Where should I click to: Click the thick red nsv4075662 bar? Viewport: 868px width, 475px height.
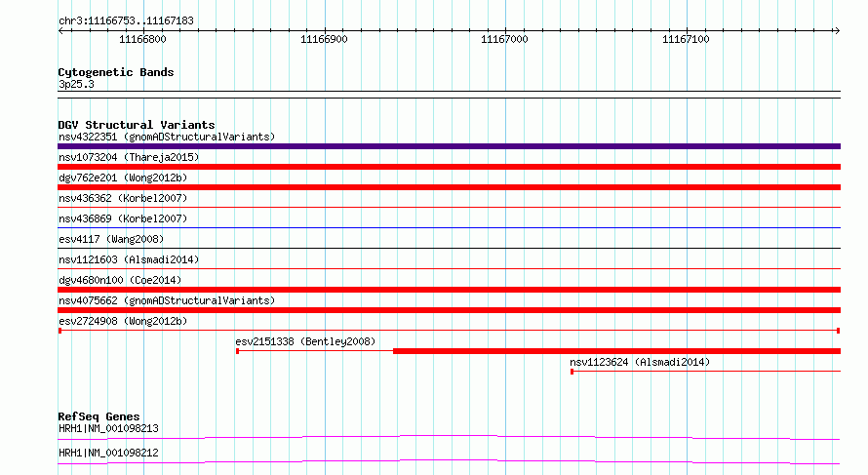click(x=449, y=310)
